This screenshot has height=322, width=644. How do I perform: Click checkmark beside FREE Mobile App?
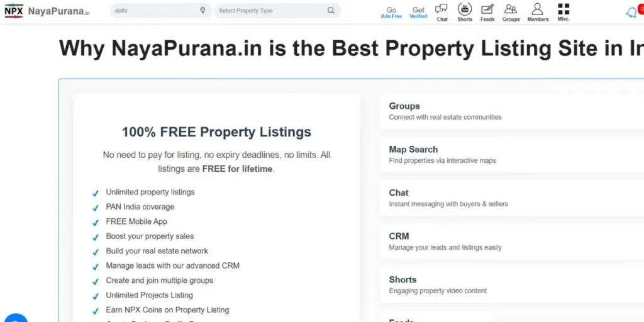coord(96,223)
